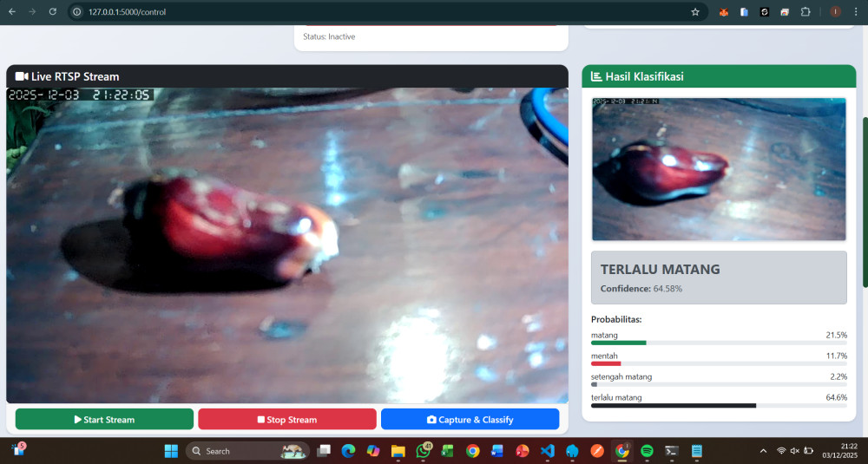Click the matang green probability bar

[619, 343]
